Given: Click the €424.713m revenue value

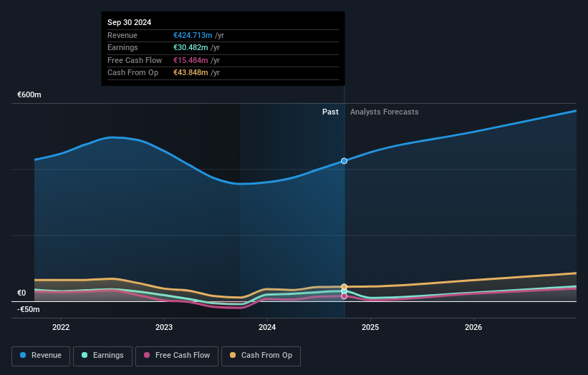Looking at the screenshot, I should point(193,35).
